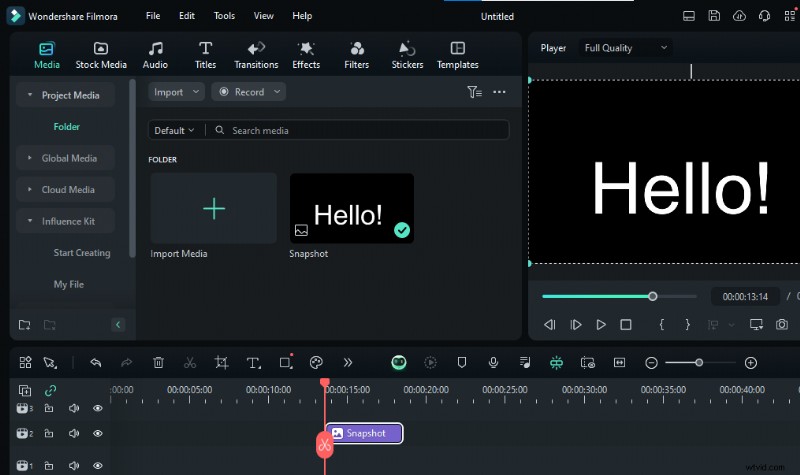Viewport: 800px width, 475px height.
Task: Open Start Creating under Influence Kit
Action: coord(82,253)
